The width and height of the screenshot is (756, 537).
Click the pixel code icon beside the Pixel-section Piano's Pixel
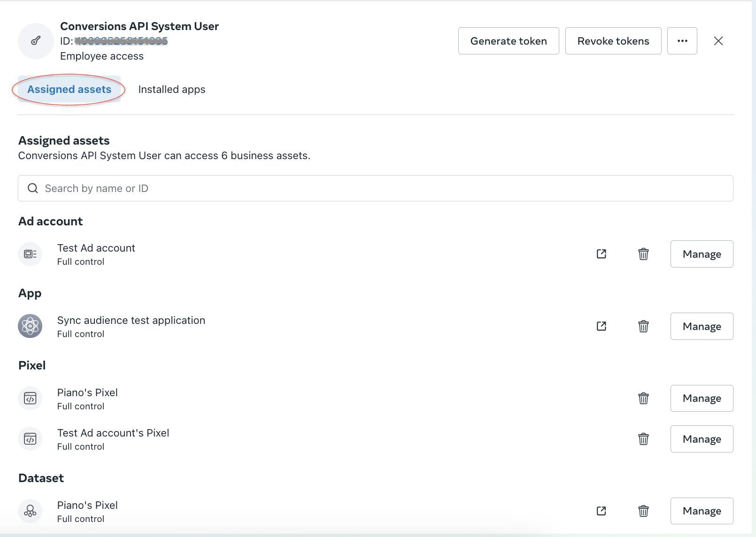point(30,399)
